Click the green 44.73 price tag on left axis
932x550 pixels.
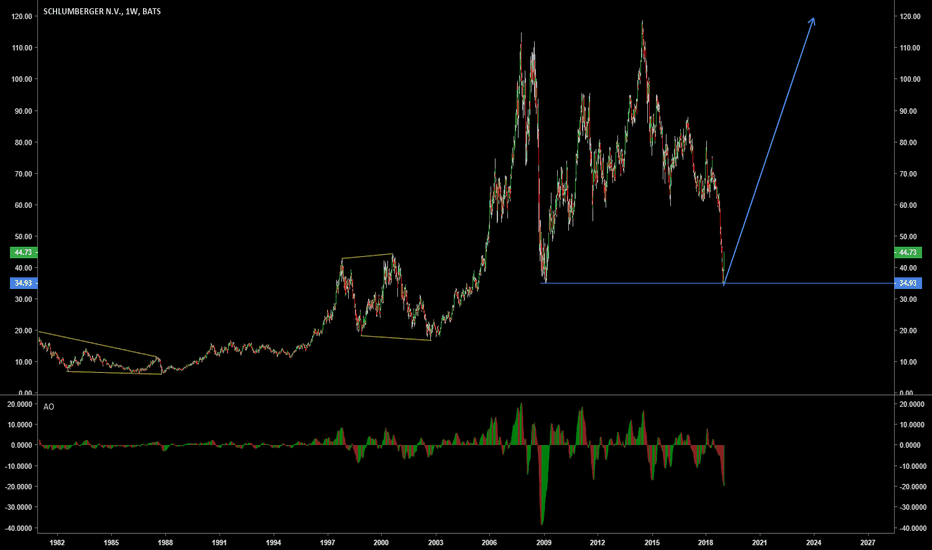click(x=24, y=252)
